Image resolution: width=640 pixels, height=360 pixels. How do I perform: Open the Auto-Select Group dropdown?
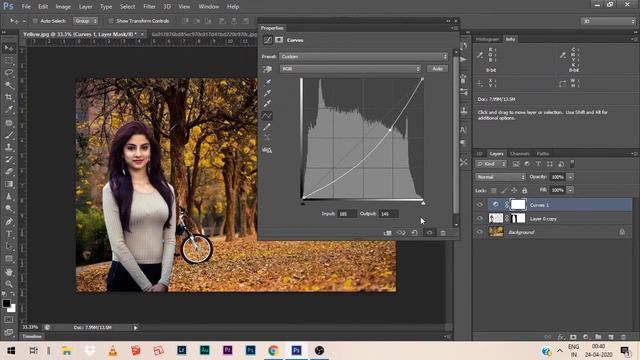tap(85, 21)
